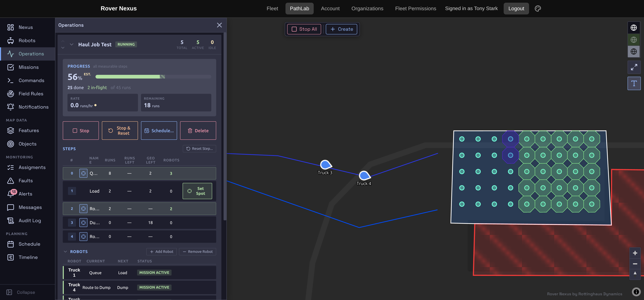
Task: Collapse the Haul Job Test operation
Action: click(71, 44)
